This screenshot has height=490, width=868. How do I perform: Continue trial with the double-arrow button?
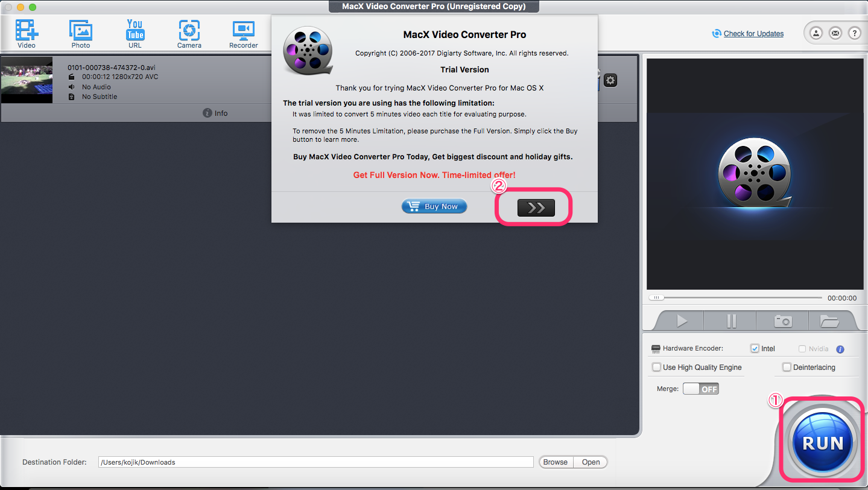536,208
